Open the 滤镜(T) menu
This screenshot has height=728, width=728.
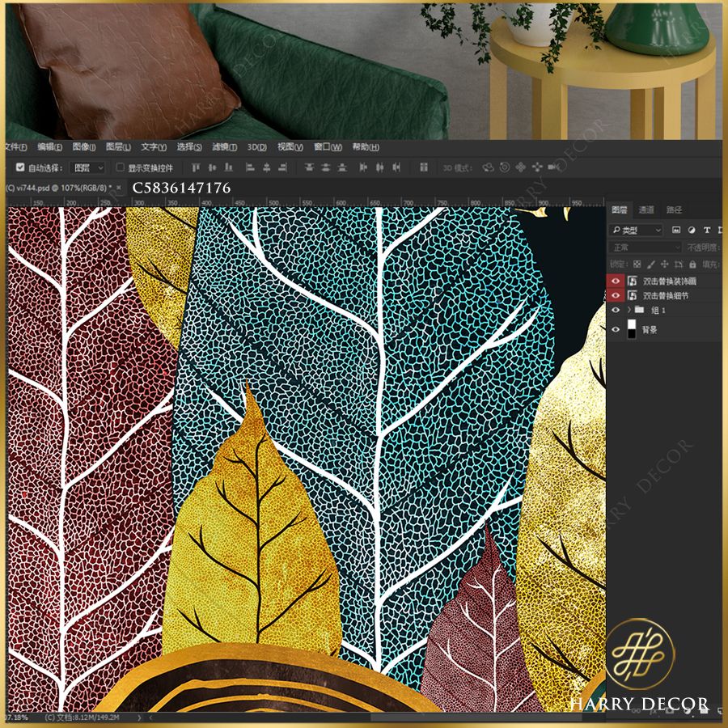point(225,147)
